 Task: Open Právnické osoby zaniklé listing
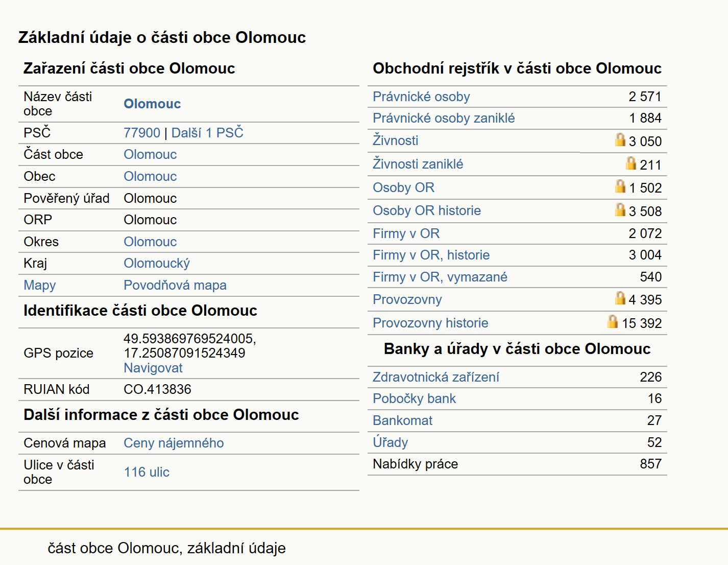tap(444, 118)
